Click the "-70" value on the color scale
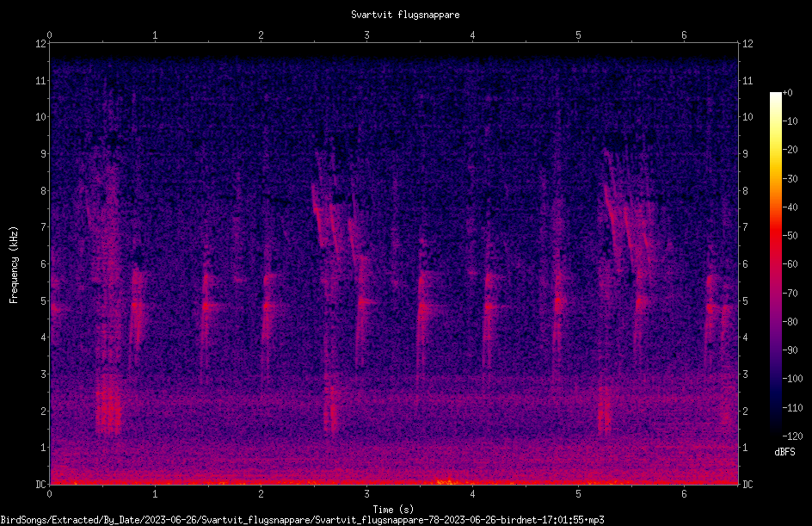This screenshot has width=812, height=526. click(790, 294)
